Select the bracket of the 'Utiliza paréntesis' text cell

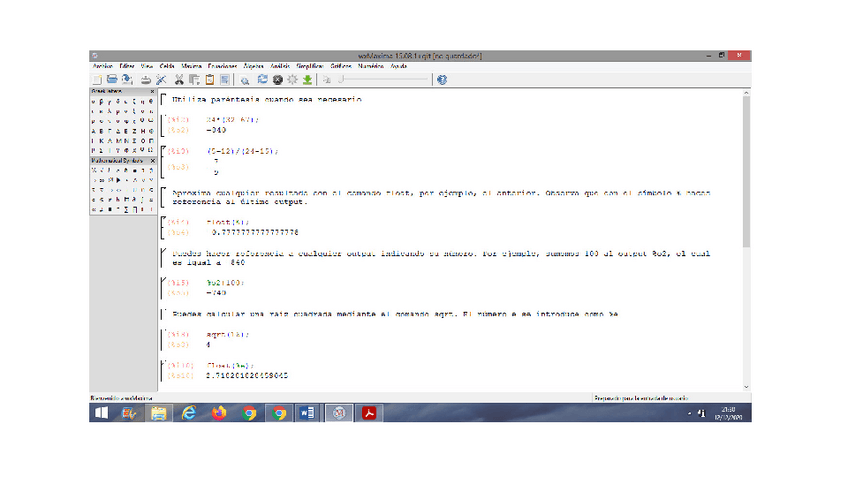(x=163, y=100)
